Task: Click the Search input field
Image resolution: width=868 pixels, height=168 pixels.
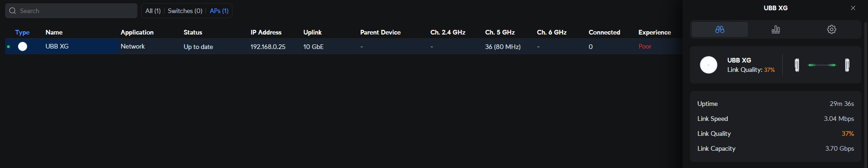Action: pyautogui.click(x=71, y=11)
